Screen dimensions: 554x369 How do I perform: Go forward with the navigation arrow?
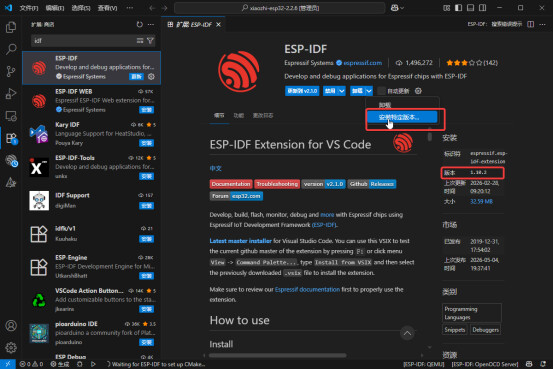164,8
